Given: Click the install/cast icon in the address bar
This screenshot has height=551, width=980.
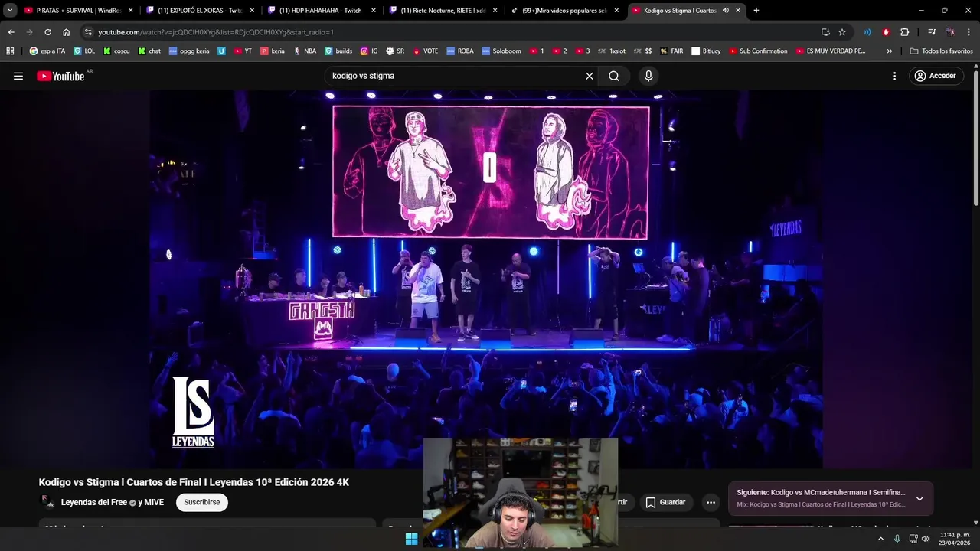Looking at the screenshot, I should [825, 32].
